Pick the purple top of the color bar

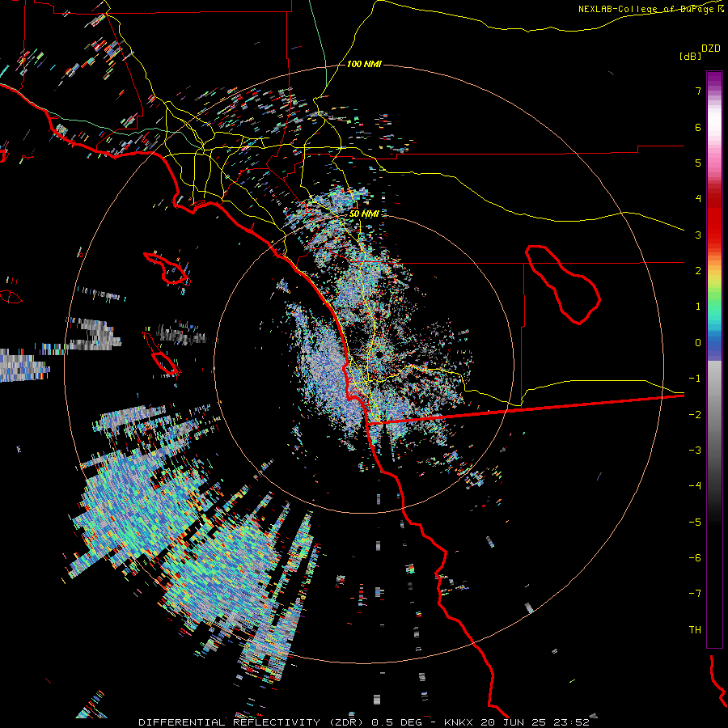714,79
